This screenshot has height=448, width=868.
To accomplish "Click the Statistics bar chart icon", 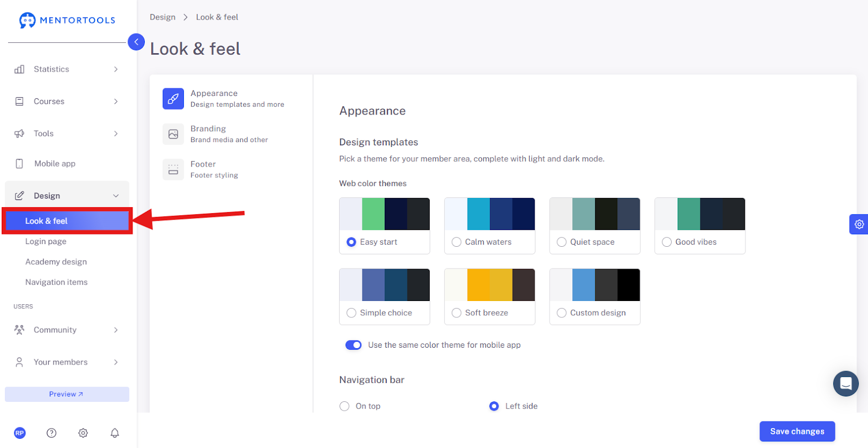I will [x=20, y=69].
